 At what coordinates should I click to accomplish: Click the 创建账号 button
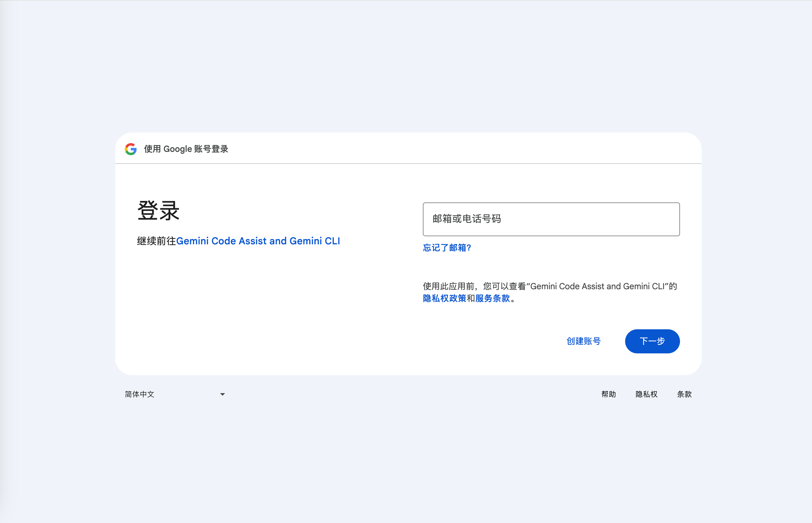[x=584, y=341]
